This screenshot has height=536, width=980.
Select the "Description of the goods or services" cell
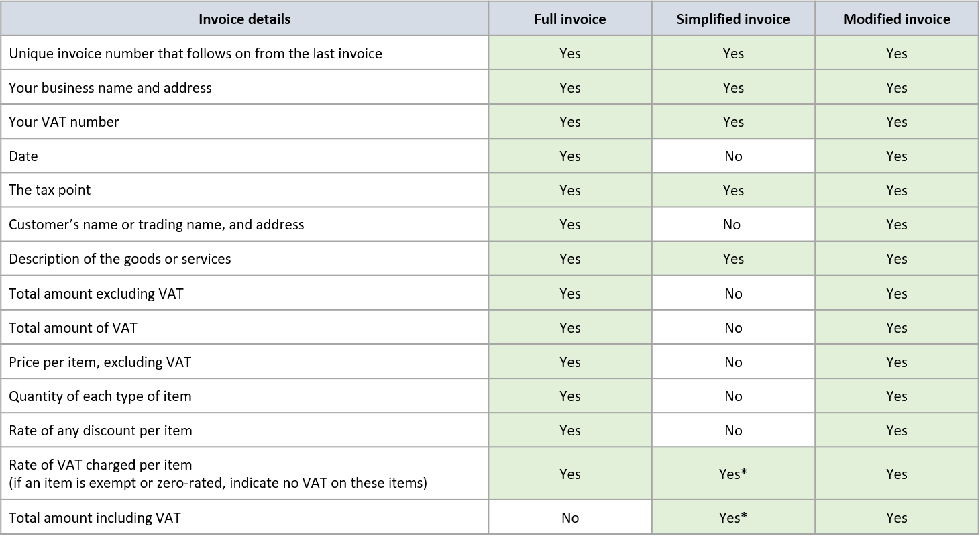(x=119, y=259)
